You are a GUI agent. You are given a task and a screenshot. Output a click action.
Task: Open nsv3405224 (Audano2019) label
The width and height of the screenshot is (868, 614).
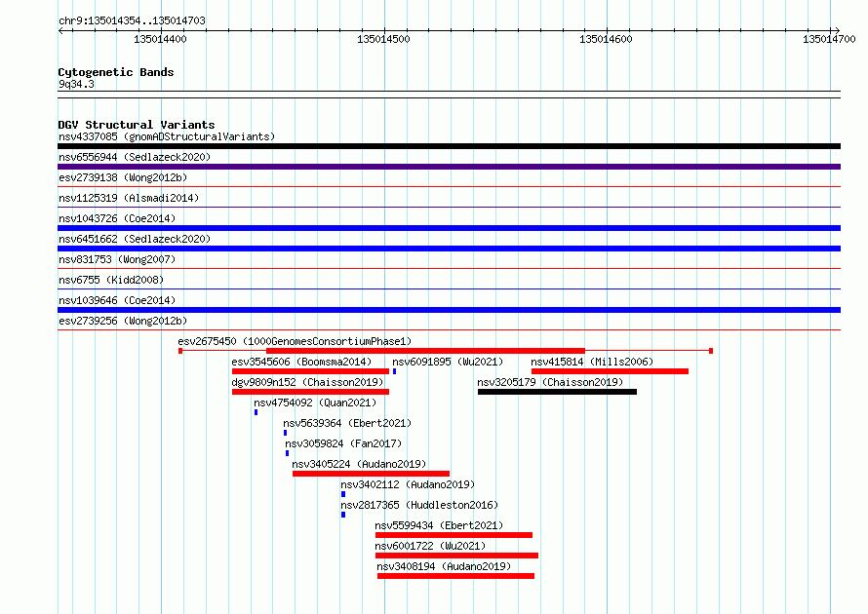pyautogui.click(x=359, y=464)
